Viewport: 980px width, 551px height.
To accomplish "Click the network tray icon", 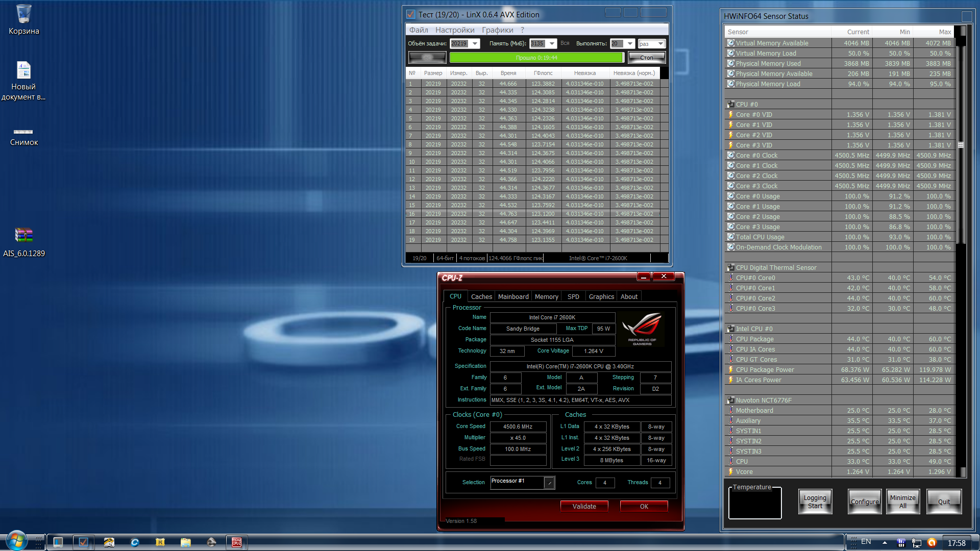I will (x=917, y=543).
